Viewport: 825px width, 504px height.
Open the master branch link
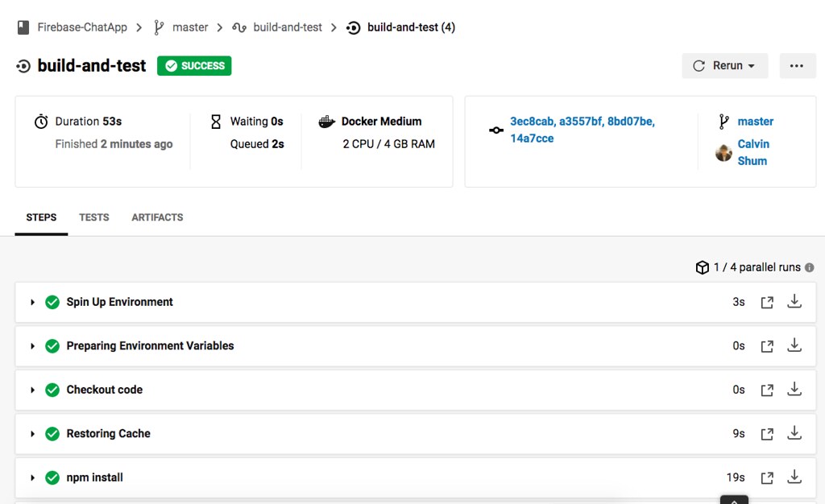click(x=755, y=122)
